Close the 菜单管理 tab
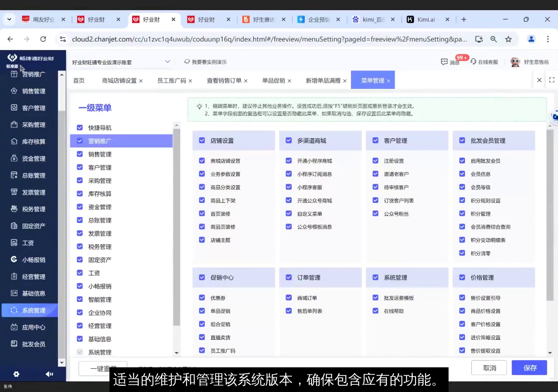558x392 pixels. coord(389,81)
